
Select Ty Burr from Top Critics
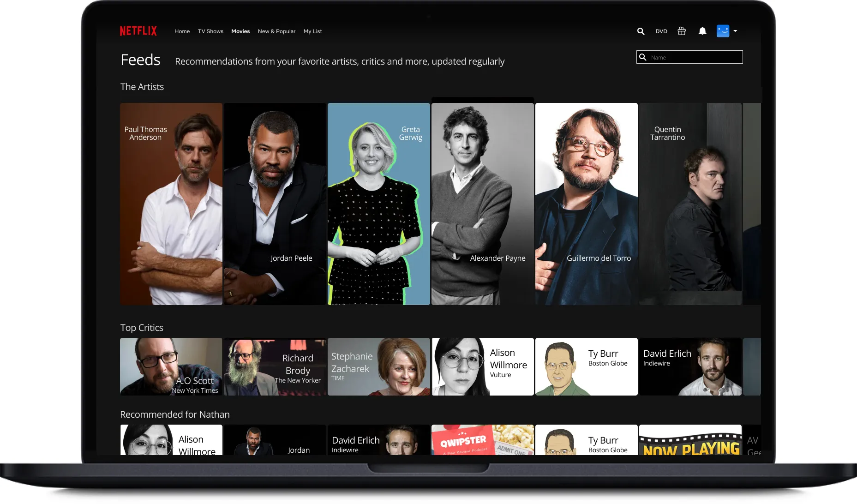[x=586, y=366]
